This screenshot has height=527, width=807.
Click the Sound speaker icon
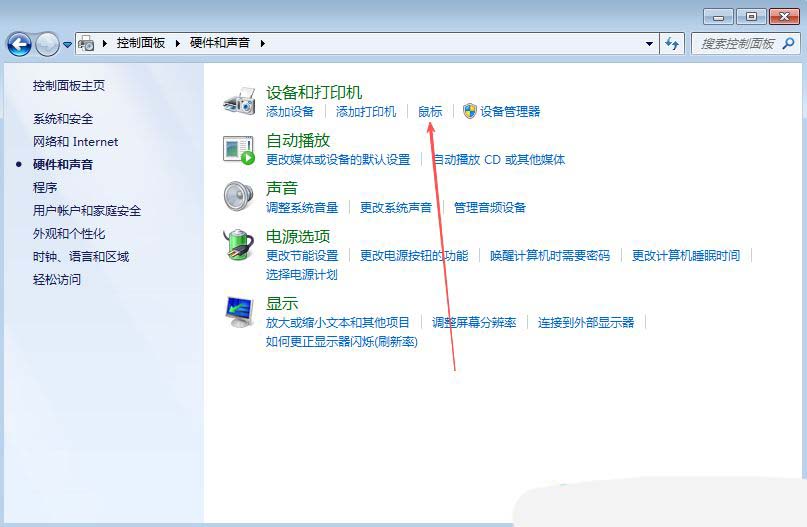(x=239, y=197)
